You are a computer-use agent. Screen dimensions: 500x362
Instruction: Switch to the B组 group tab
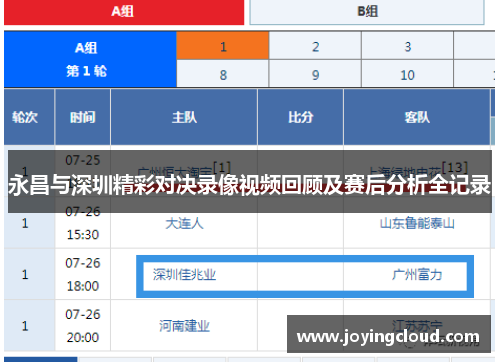coord(367,12)
